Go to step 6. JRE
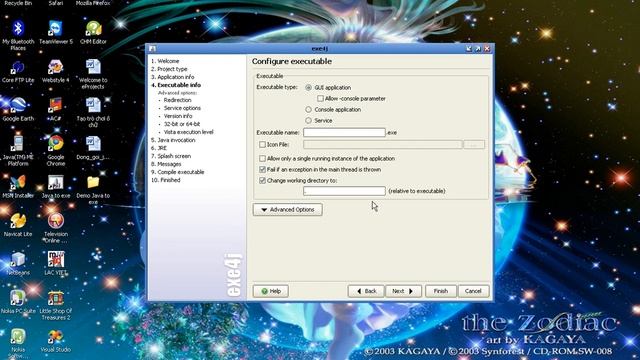 159,148
